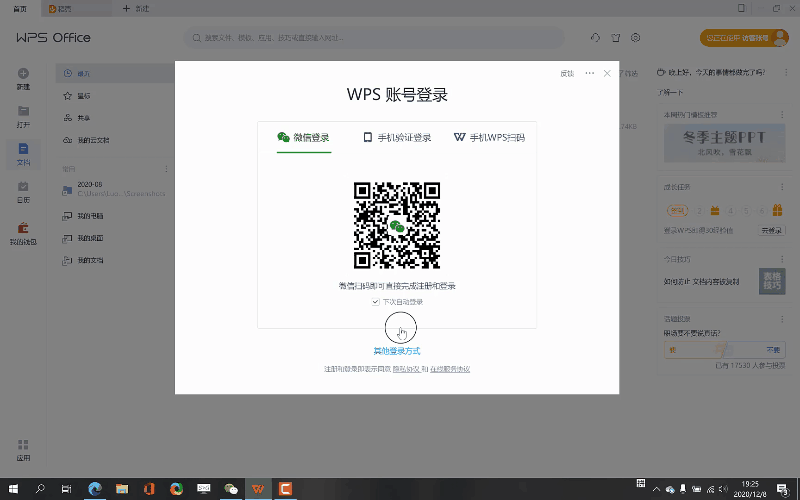The height and width of the screenshot is (500, 800).
Task: Click the 签到 step in growth tasks
Action: [x=678, y=210]
